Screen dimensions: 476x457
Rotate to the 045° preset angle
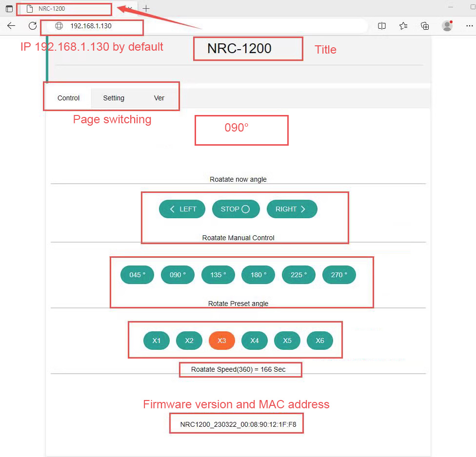point(137,275)
